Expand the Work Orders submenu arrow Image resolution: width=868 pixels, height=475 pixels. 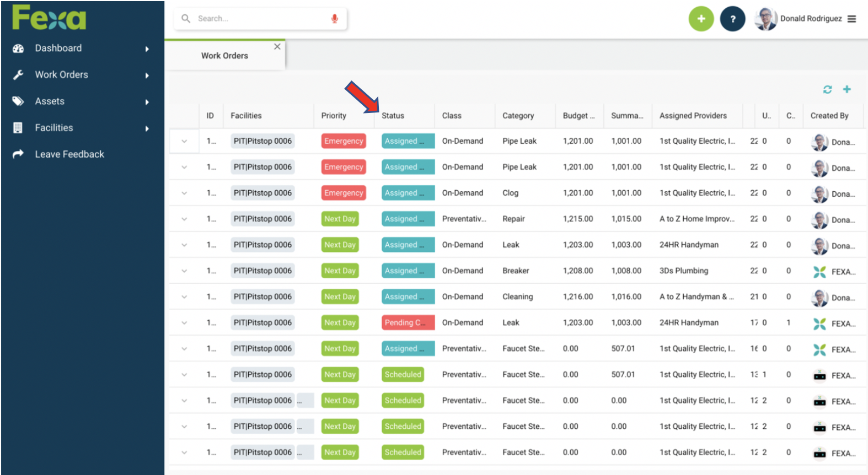(x=147, y=75)
